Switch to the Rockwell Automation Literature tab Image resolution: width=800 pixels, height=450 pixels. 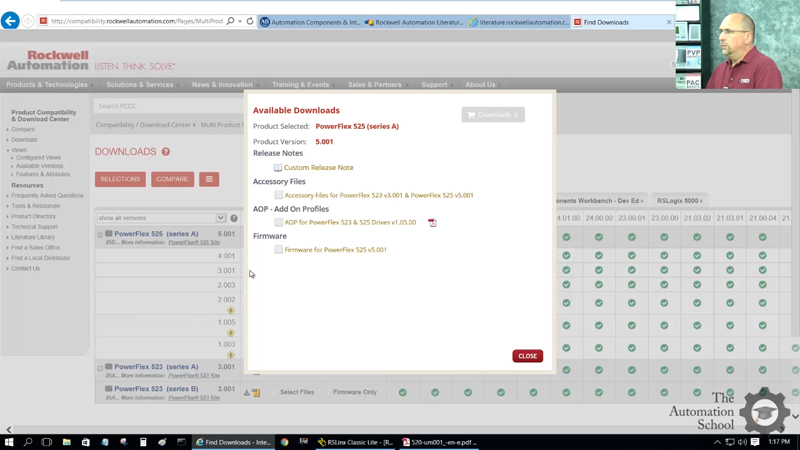click(x=414, y=22)
